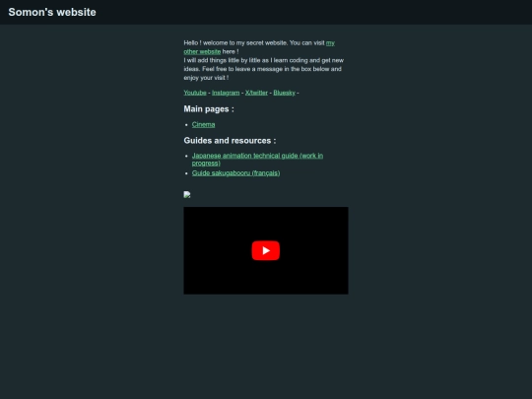Open the 'my other website' link

coord(202,51)
